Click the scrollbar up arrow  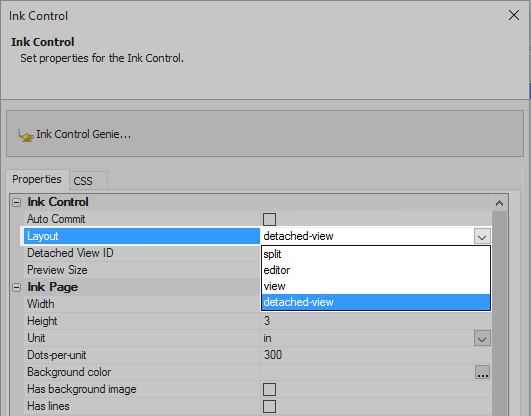click(499, 203)
